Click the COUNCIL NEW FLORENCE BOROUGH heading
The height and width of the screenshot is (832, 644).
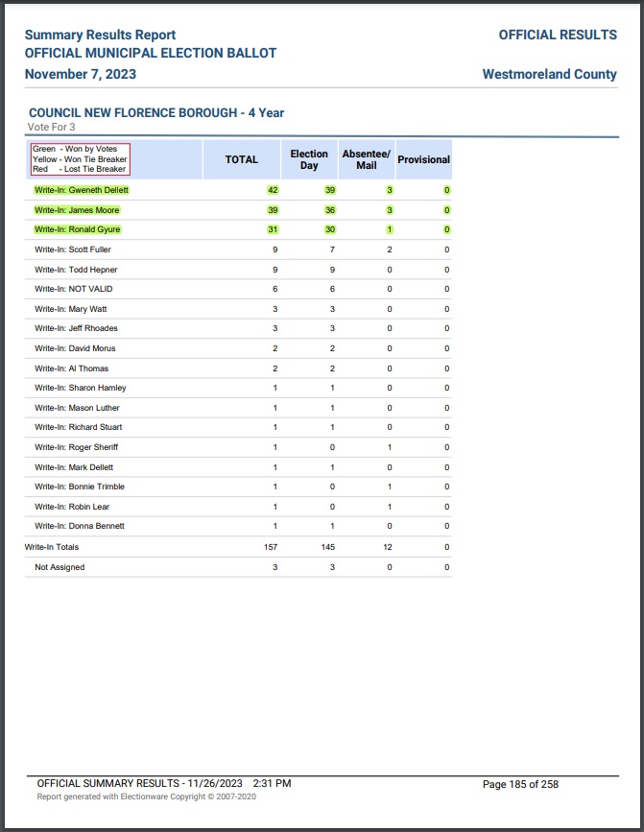pos(156,113)
